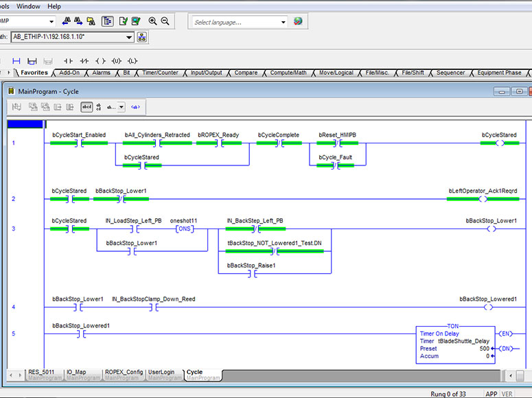Add an Examine On (XIC) contact
Screen dimensions: 532x398
pos(67,61)
